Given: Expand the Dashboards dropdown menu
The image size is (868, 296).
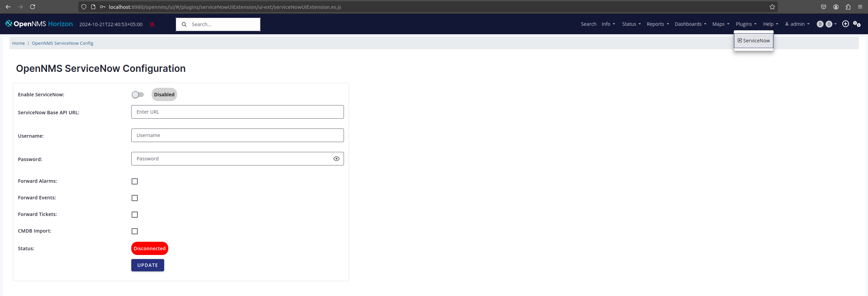Looking at the screenshot, I should [690, 24].
